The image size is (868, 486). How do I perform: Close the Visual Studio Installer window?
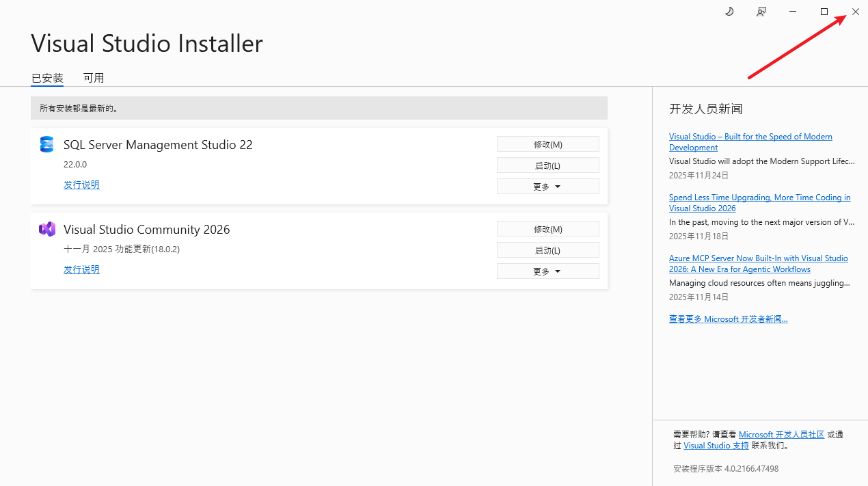point(855,12)
